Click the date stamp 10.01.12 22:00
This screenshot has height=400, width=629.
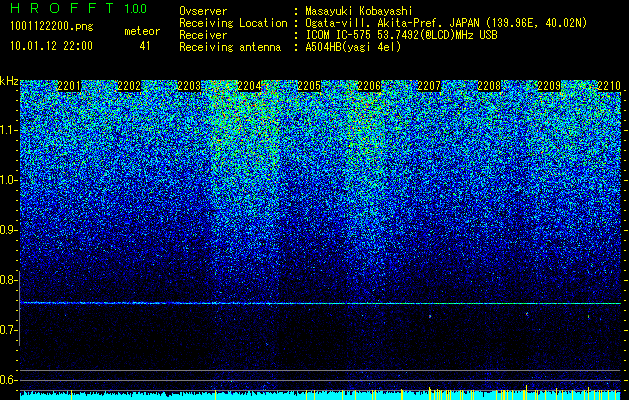click(x=51, y=46)
